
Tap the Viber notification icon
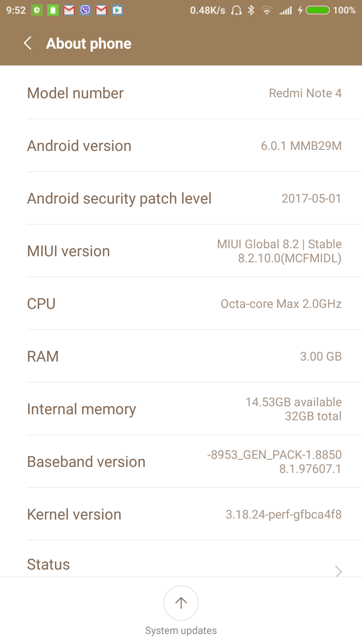tap(85, 10)
